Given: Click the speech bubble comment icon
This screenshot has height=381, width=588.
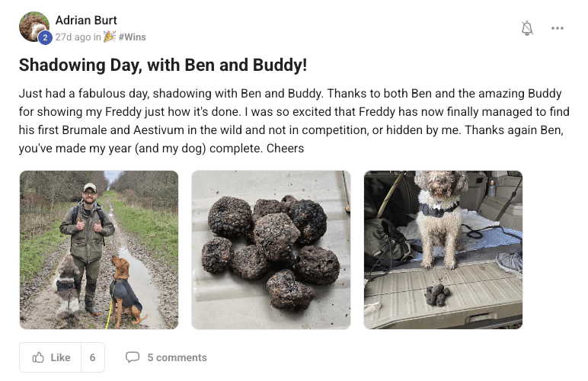Looking at the screenshot, I should [133, 357].
